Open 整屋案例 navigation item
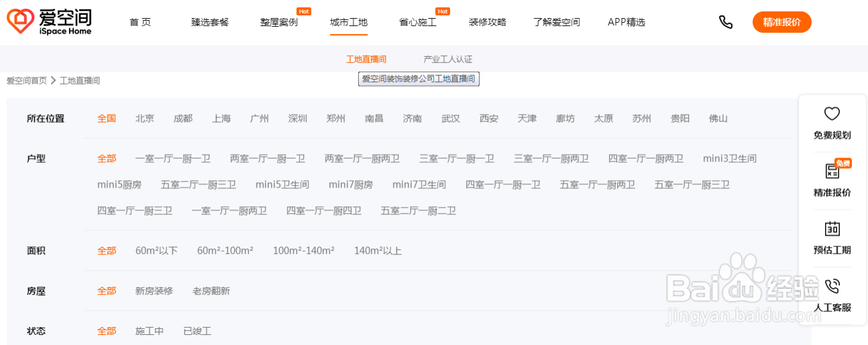 (279, 22)
